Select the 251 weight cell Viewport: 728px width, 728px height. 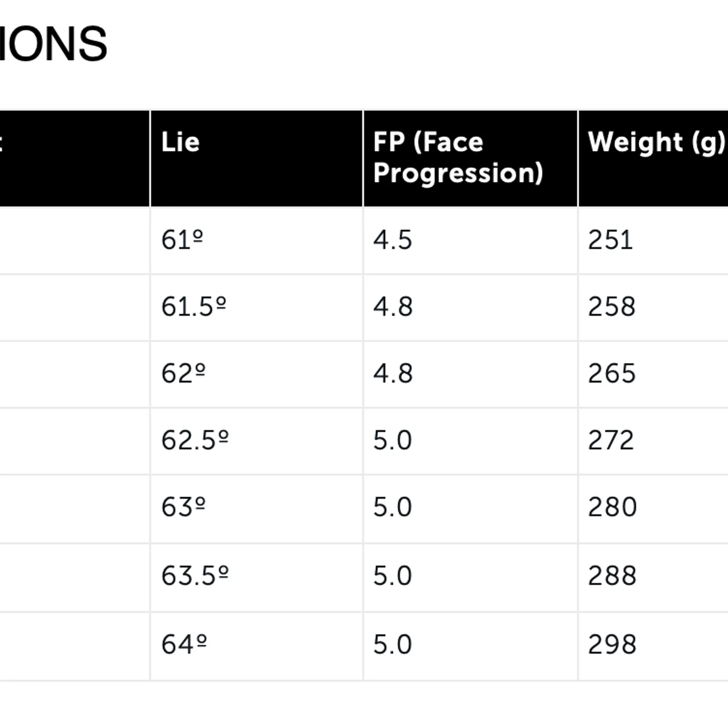610,240
